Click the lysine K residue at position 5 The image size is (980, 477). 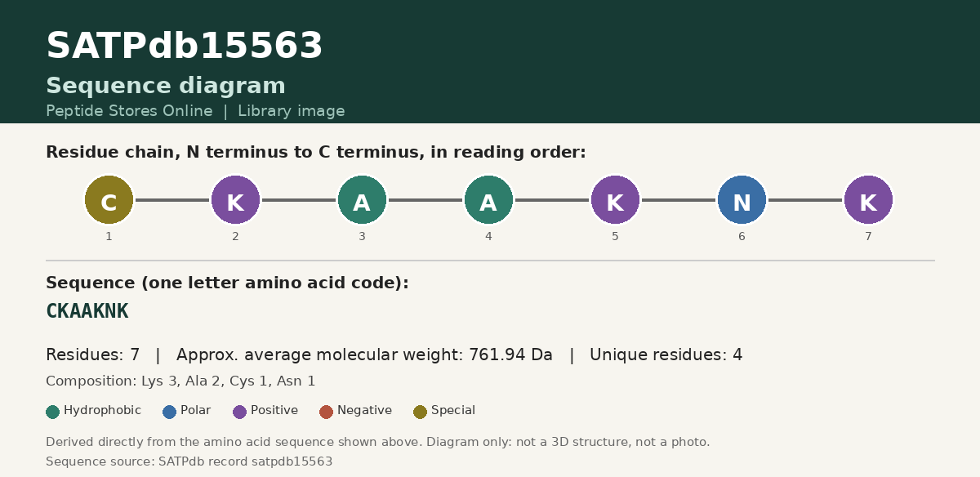(615, 199)
